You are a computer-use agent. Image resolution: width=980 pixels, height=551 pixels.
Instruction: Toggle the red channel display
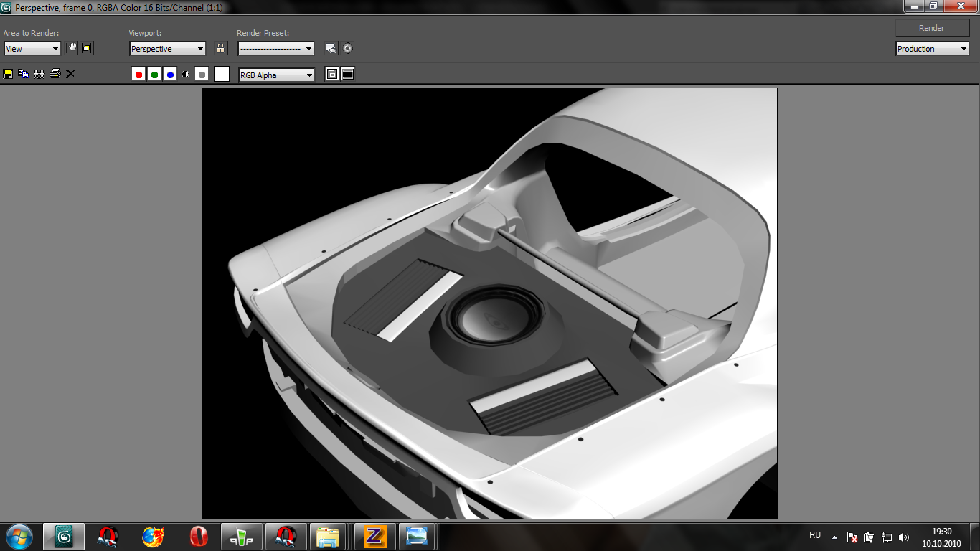pos(138,75)
